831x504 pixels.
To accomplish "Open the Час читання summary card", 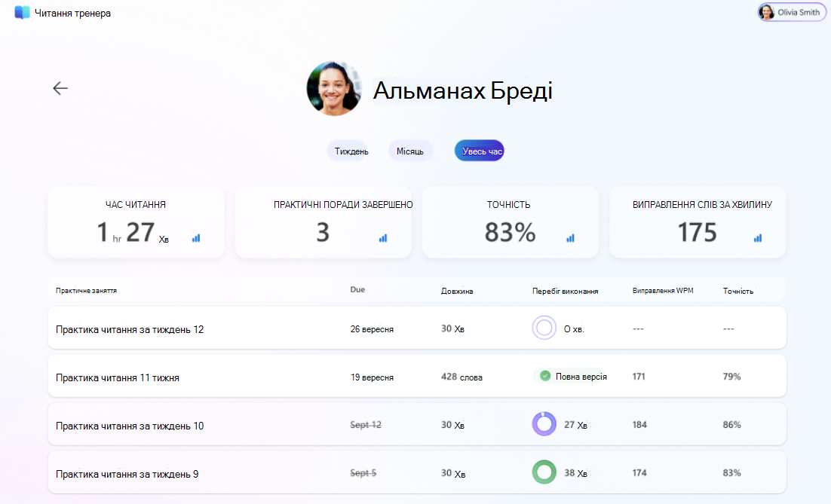I will [x=136, y=221].
